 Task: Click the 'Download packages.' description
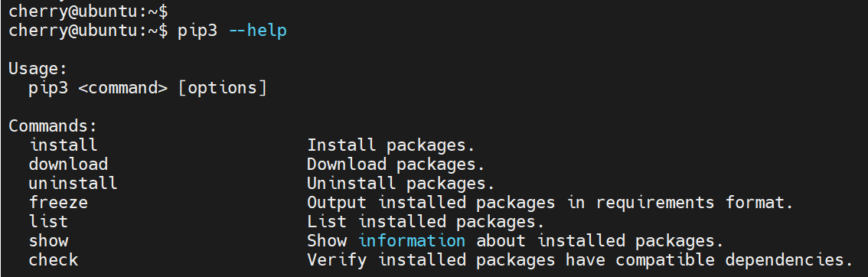pos(396,165)
